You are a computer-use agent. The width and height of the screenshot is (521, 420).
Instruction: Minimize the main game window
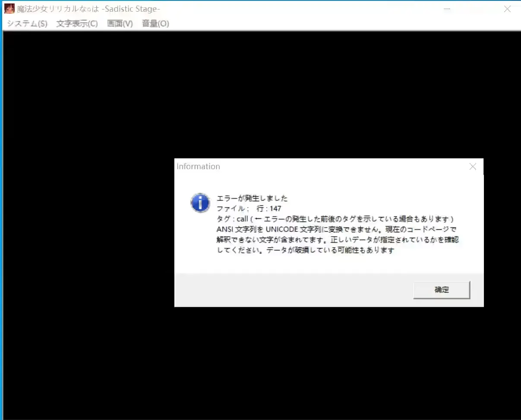point(447,9)
